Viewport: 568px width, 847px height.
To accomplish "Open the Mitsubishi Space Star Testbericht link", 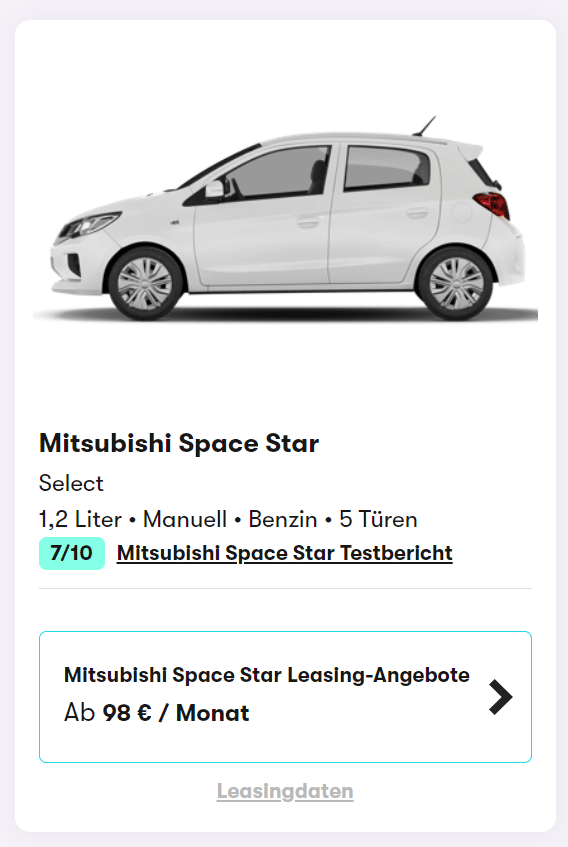I will (x=285, y=553).
